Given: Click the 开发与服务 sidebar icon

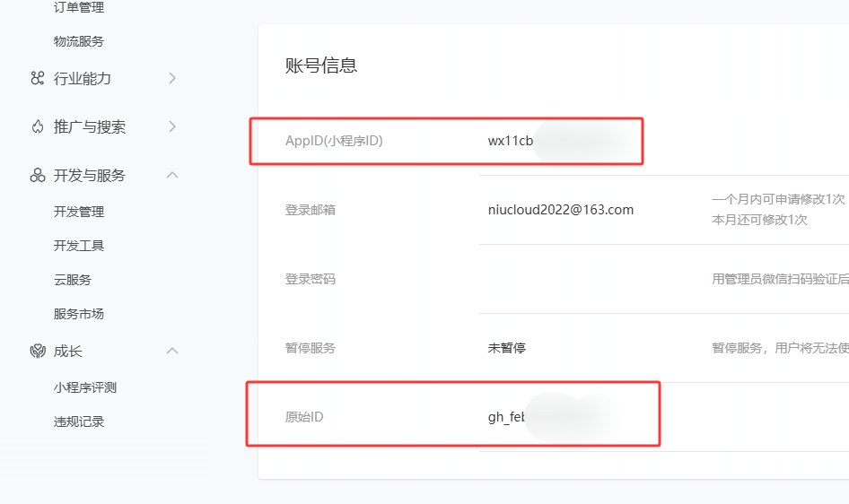Looking at the screenshot, I should point(37,175).
